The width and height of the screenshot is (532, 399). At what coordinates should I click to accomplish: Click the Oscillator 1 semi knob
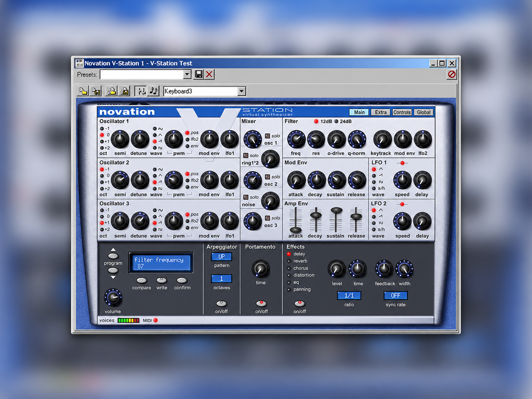click(120, 140)
